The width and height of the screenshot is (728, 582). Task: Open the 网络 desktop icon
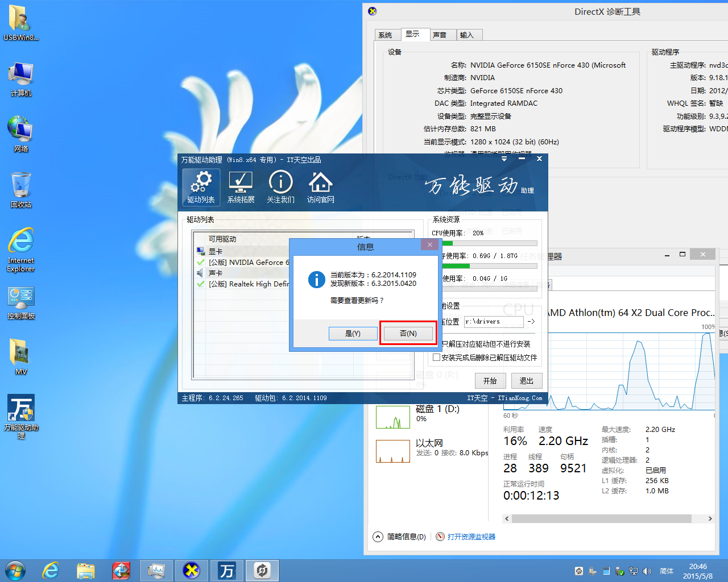[21, 134]
